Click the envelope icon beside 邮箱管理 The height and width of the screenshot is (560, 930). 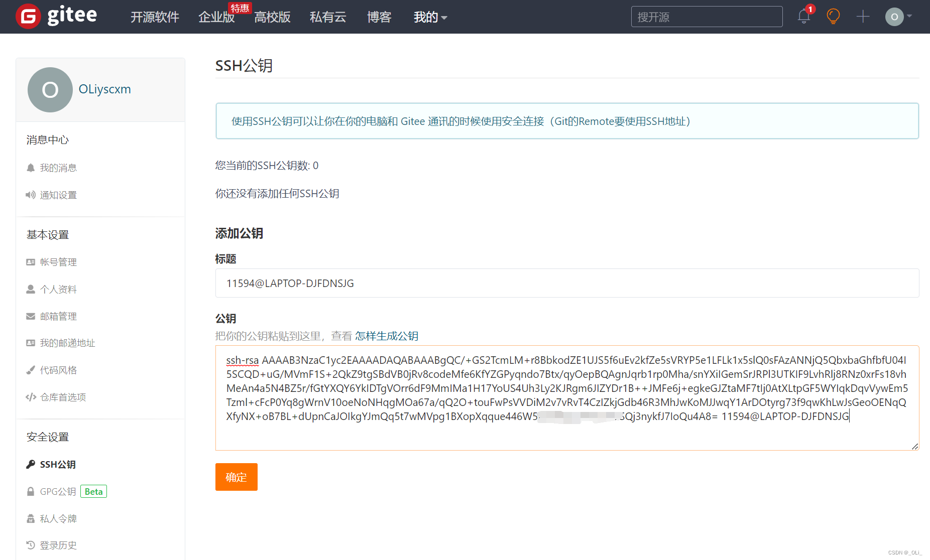click(31, 316)
